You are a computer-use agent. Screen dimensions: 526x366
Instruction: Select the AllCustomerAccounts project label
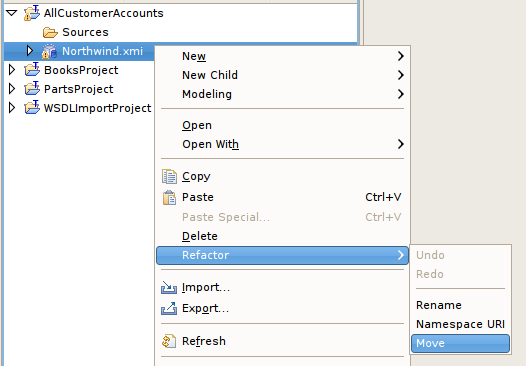[x=104, y=13]
